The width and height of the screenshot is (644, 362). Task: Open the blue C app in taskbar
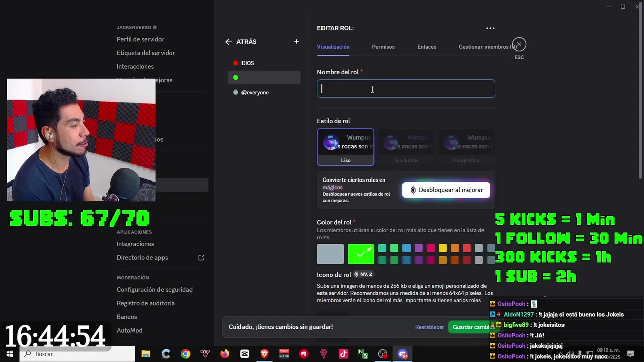[166, 354]
